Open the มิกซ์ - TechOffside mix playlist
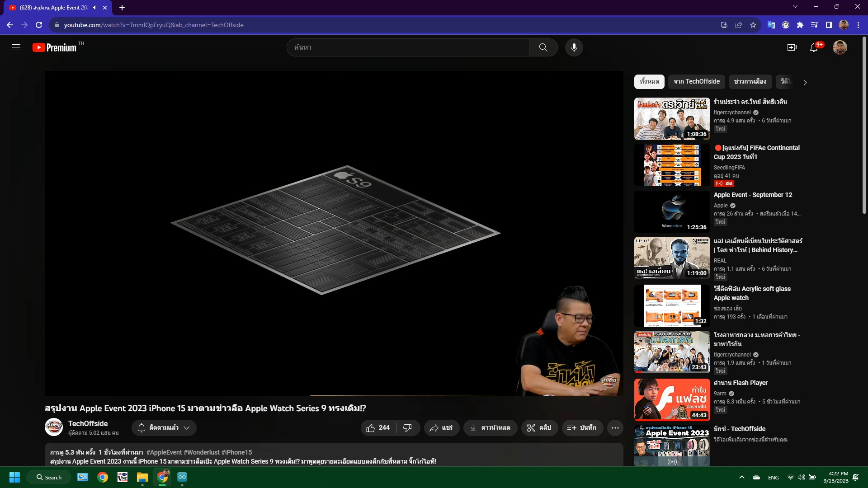This screenshot has height=488, width=868. pos(672,446)
